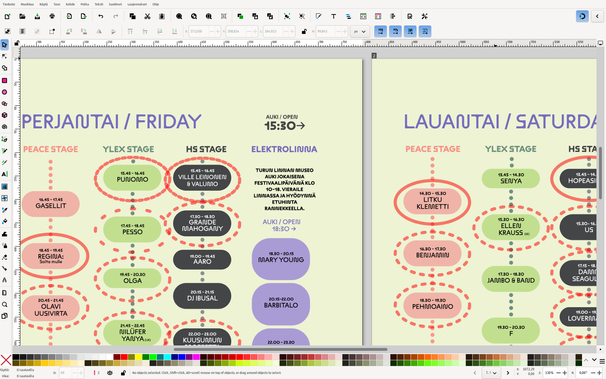Select the Rectangle tool in toolbox

click(x=5, y=80)
